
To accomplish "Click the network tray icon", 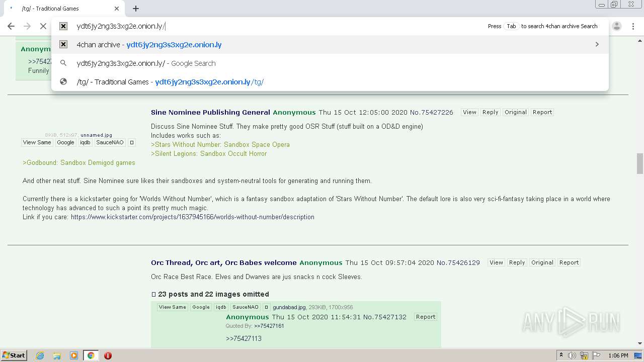I will [x=584, y=355].
